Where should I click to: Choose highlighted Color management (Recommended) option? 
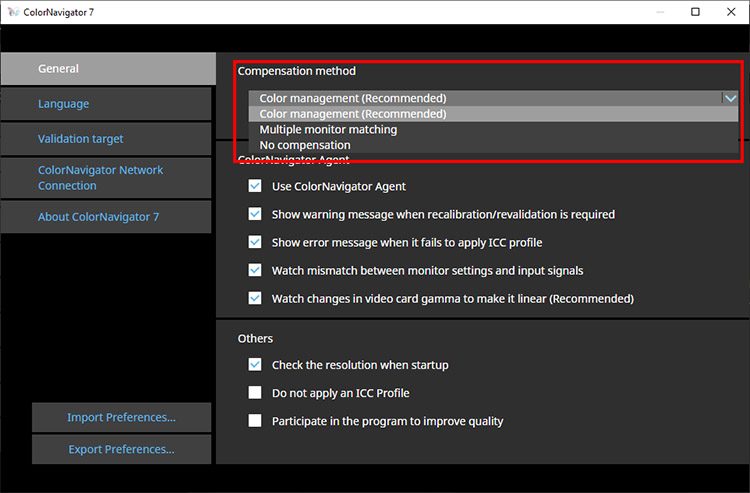pos(493,114)
